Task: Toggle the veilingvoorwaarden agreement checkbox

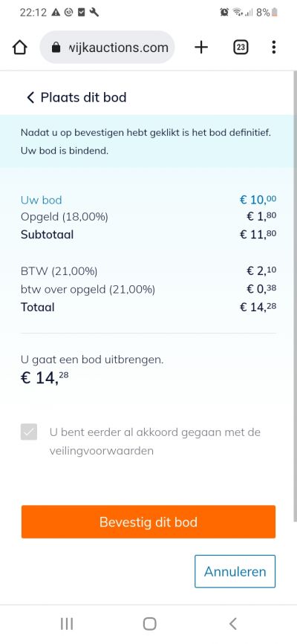Action: point(29,432)
